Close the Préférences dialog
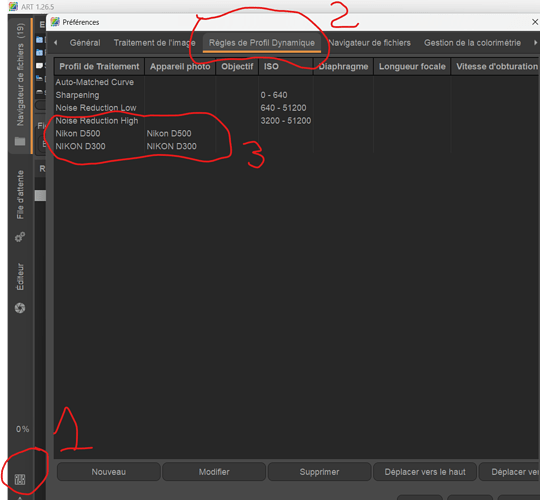 coord(535,22)
